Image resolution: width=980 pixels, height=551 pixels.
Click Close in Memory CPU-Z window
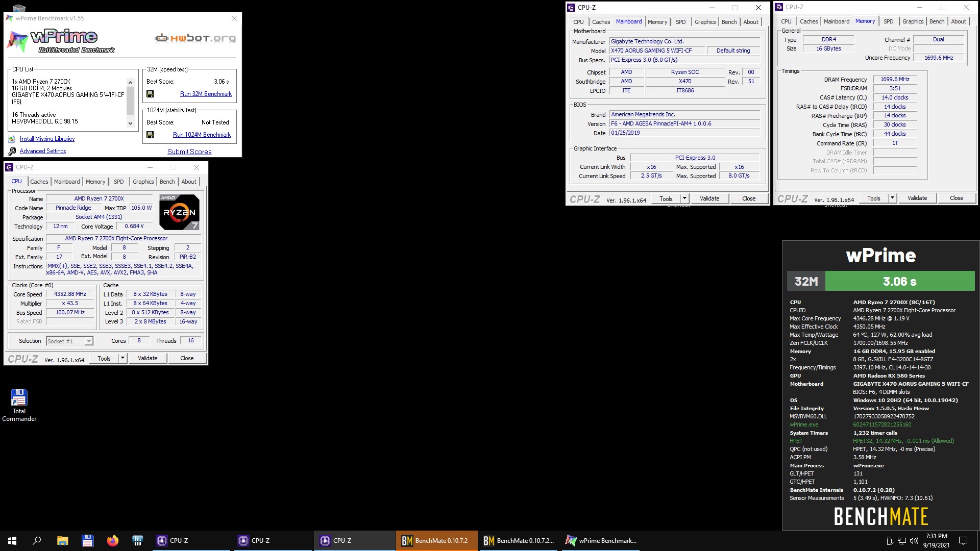click(957, 198)
